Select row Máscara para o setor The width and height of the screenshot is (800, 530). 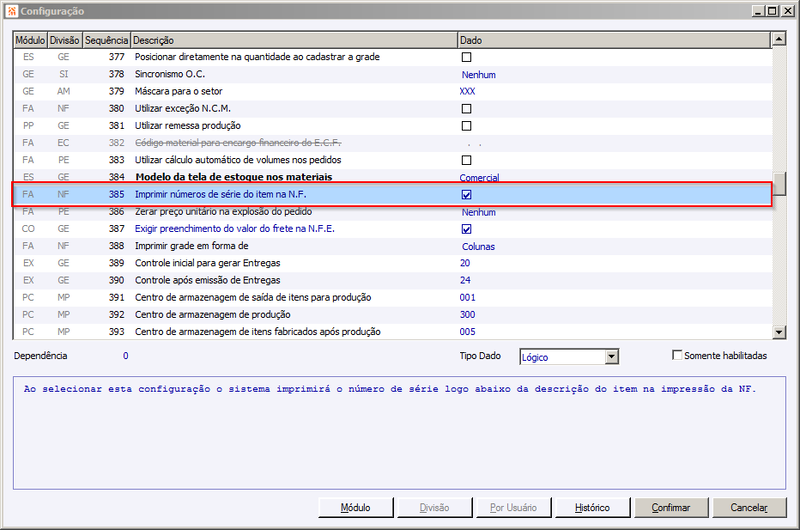[392, 91]
